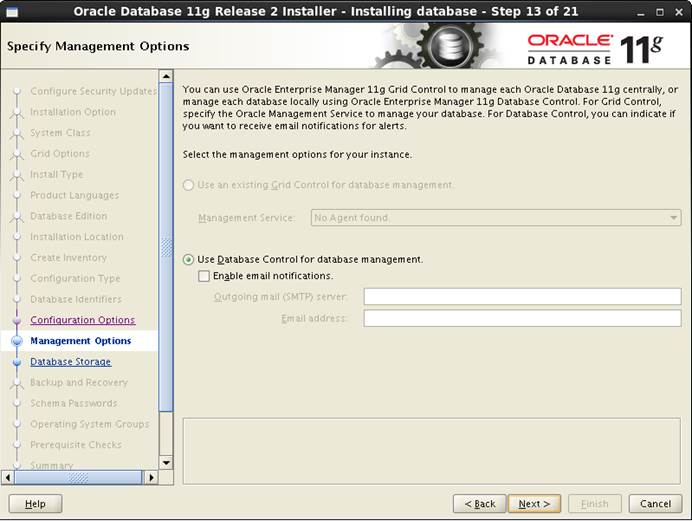Click the Prerequisite Checks step
The width and height of the screenshot is (692, 521).
tap(76, 445)
